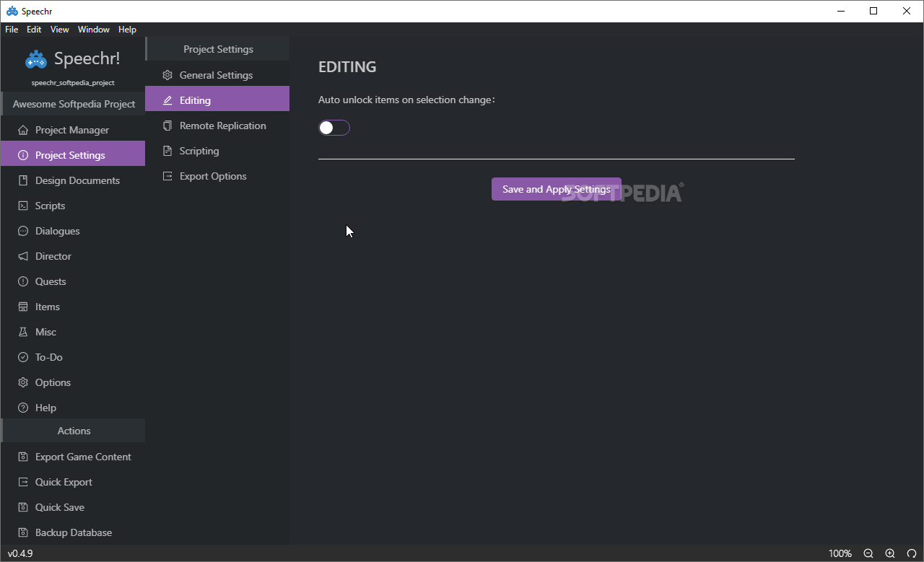Click the Remote Replication copy icon
Image resolution: width=924 pixels, height=562 pixels.
(x=167, y=126)
